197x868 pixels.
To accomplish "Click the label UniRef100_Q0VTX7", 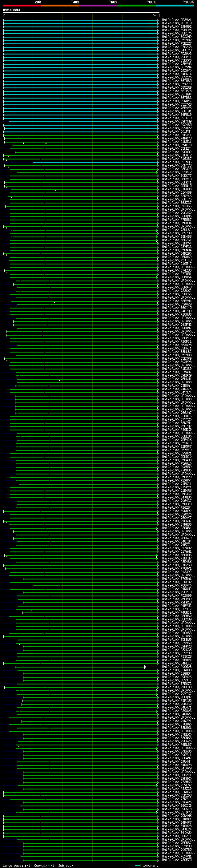I will [x=177, y=693].
